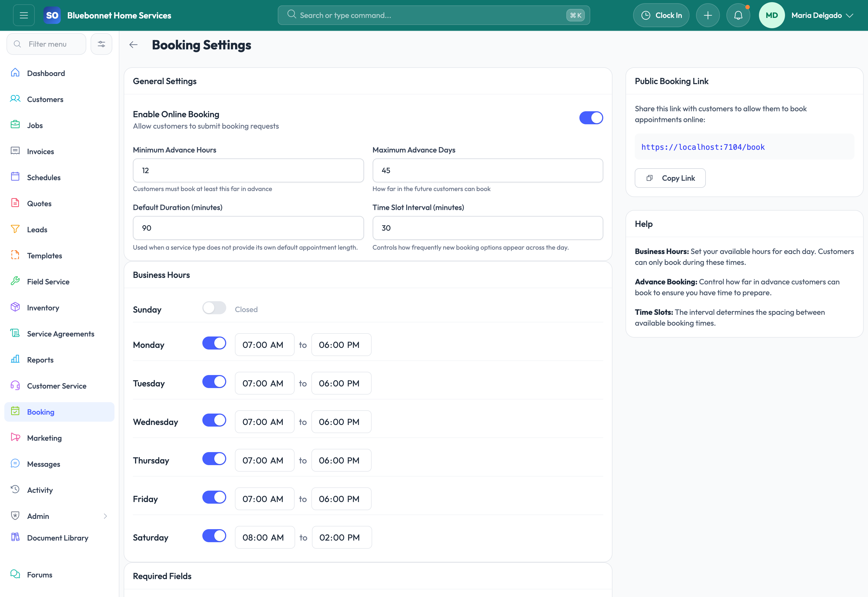
Task: Click the Document Library books icon
Action: point(15,537)
